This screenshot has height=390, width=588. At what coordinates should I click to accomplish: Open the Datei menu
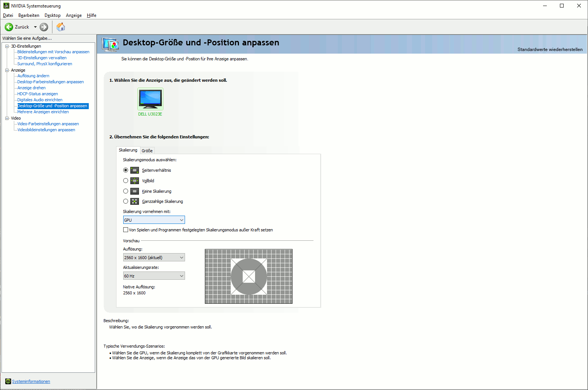tap(8, 15)
